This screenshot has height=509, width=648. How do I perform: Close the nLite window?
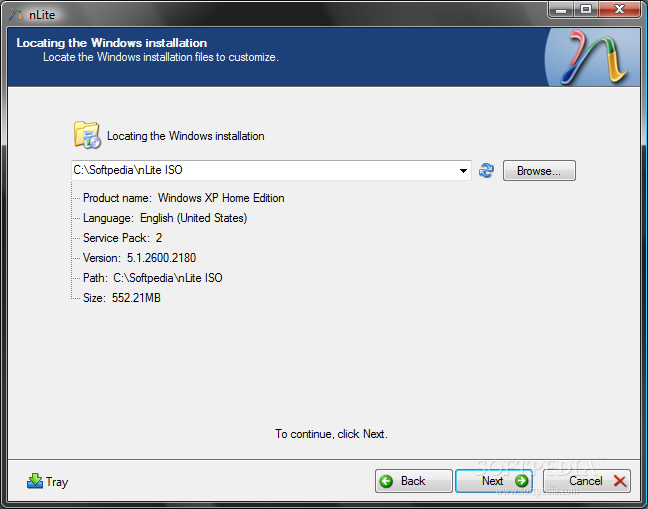pyautogui.click(x=619, y=9)
